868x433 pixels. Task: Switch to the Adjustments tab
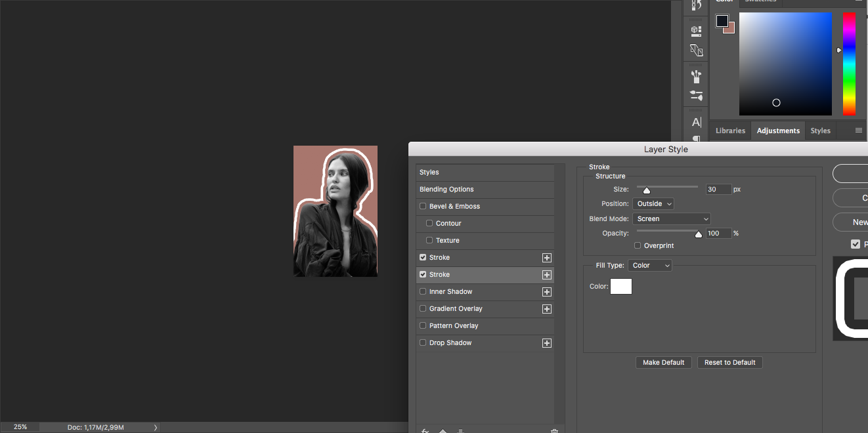pyautogui.click(x=778, y=131)
